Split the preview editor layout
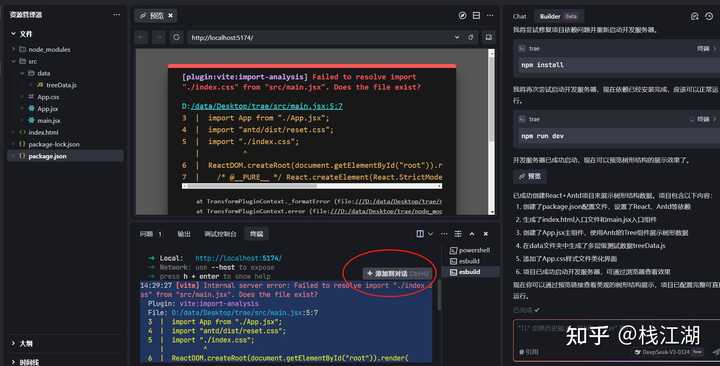This screenshot has width=720, height=366. click(476, 16)
